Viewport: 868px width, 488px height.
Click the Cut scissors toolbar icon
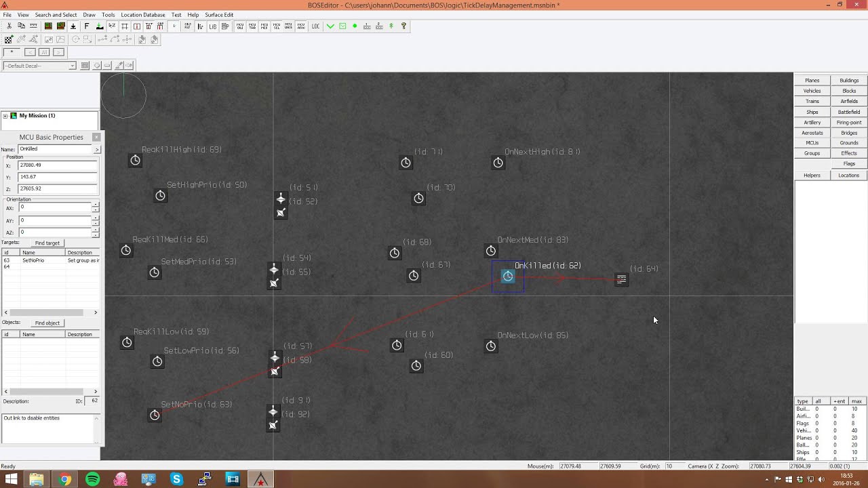pyautogui.click(x=9, y=26)
